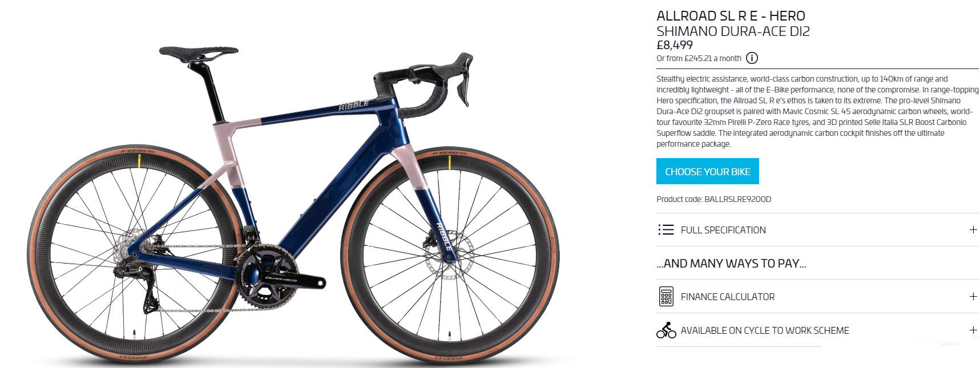
Task: Click the 'Or from £245.21 a month' text
Action: click(x=699, y=58)
